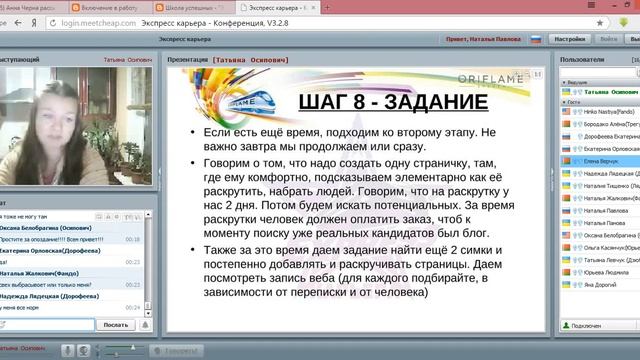This screenshot has height=360, width=640.
Task: Select user Дорофеева Екатерина in list
Action: [600, 136]
